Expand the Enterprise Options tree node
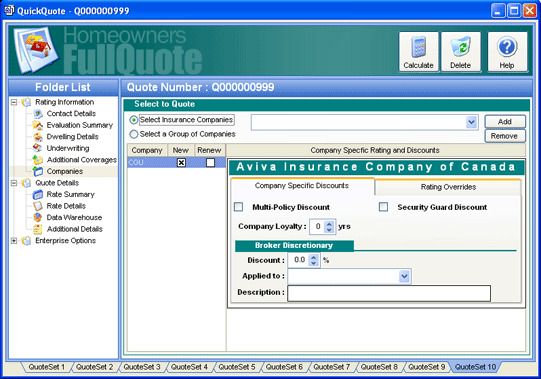 (14, 241)
